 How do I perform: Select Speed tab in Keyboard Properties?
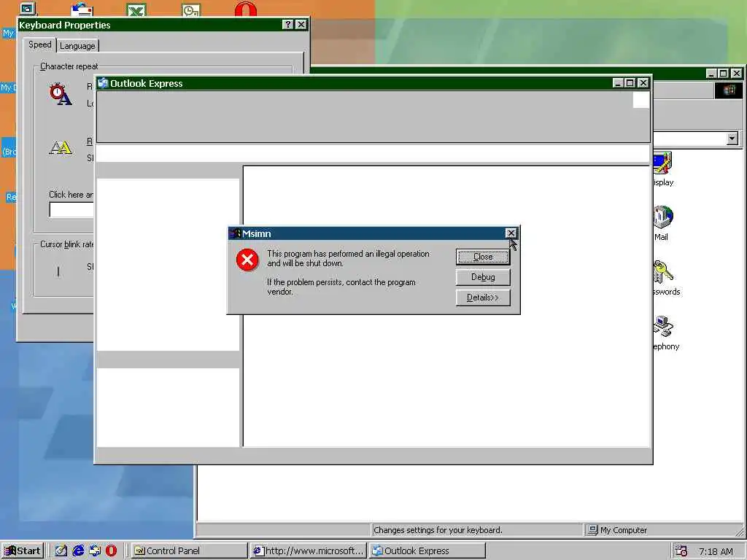click(x=39, y=44)
